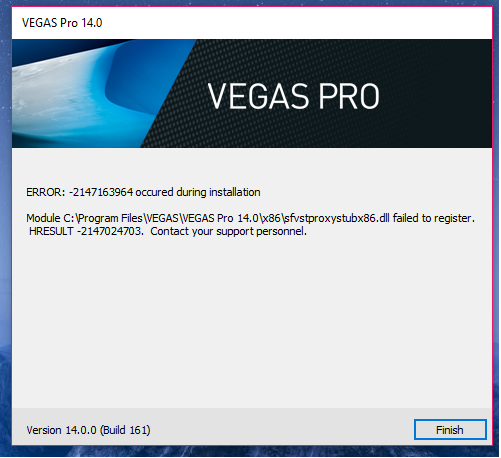501x458 pixels.
Task: Click the '(Build 161)' text
Action: [x=125, y=430]
